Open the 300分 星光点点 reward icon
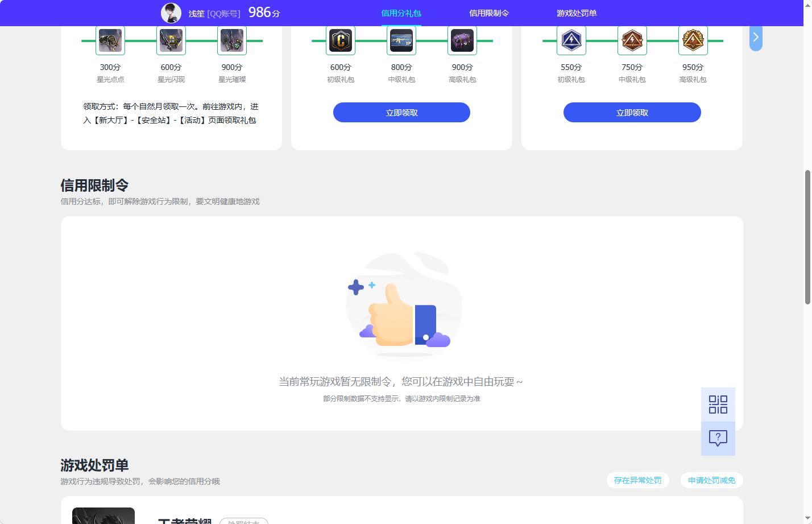 point(110,40)
